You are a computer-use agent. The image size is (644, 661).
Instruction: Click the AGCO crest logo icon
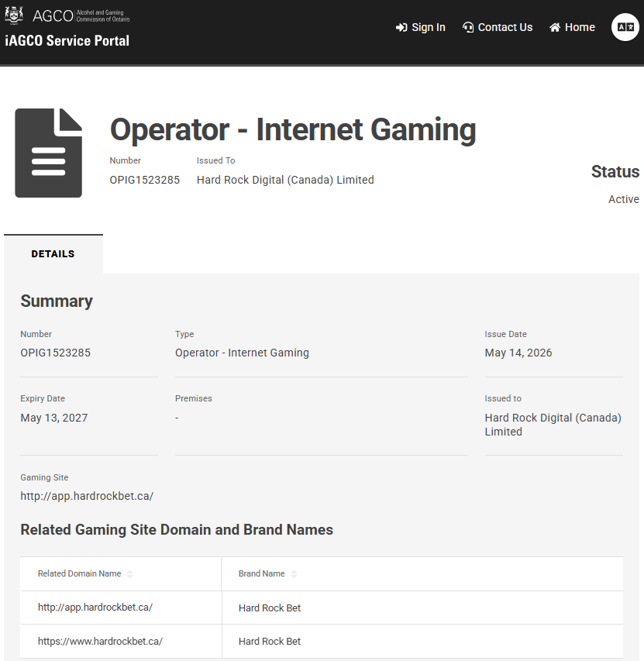pos(14,15)
